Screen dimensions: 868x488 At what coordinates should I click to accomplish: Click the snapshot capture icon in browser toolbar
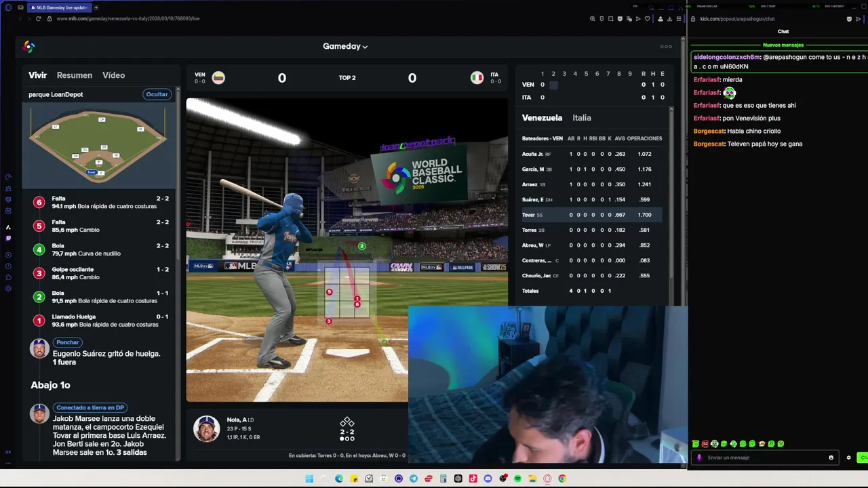(x=611, y=19)
